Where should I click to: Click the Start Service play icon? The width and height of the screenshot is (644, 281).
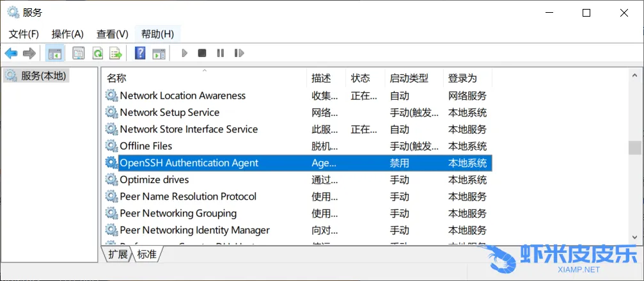click(x=184, y=53)
